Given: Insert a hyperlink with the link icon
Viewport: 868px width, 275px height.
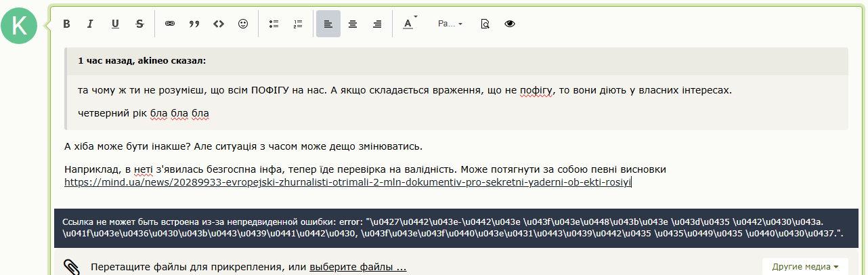Looking at the screenshot, I should tap(170, 24).
